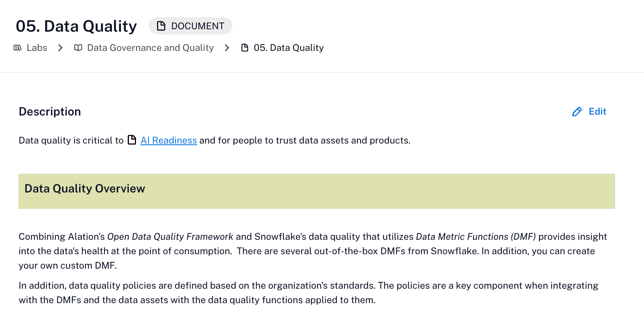The width and height of the screenshot is (644, 320).
Task: Click the italic Data Metric Functions (DMF) text
Action: point(476,237)
